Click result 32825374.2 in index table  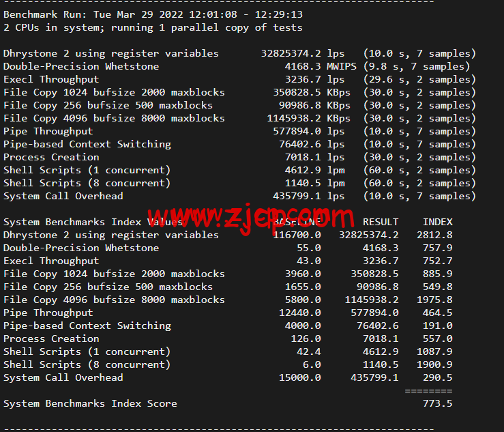tap(369, 235)
